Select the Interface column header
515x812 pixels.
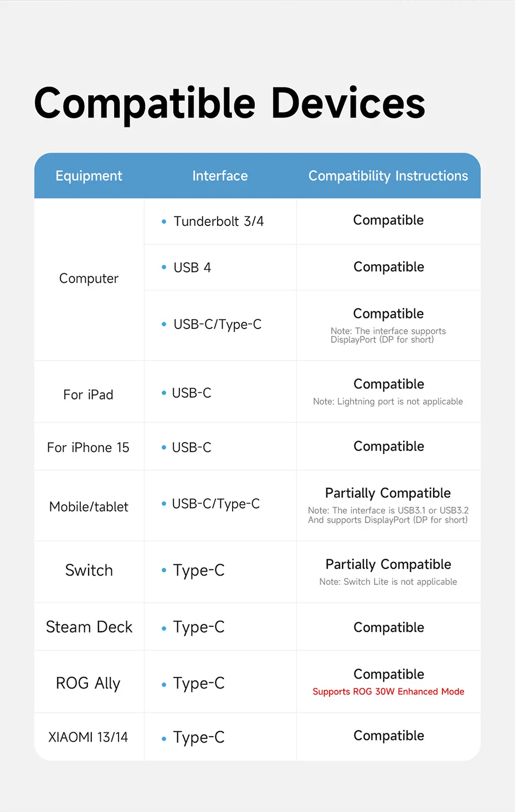[220, 176]
